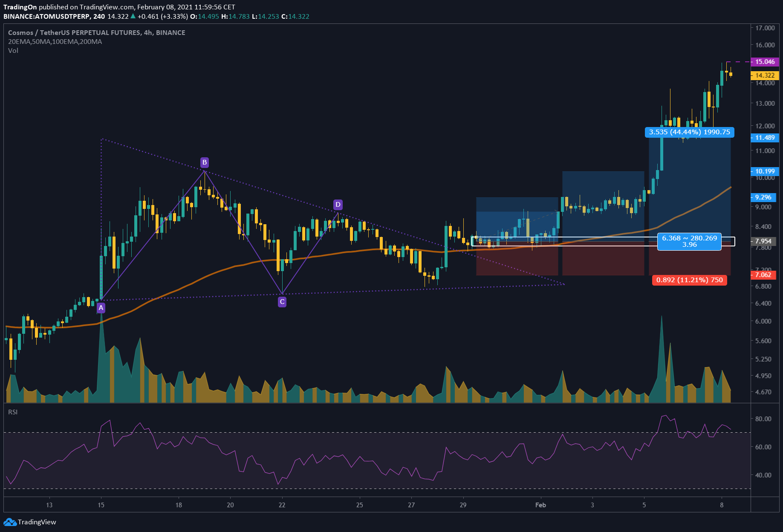783x532 pixels.
Task: Click the 14.322 current price label
Action: (x=765, y=75)
